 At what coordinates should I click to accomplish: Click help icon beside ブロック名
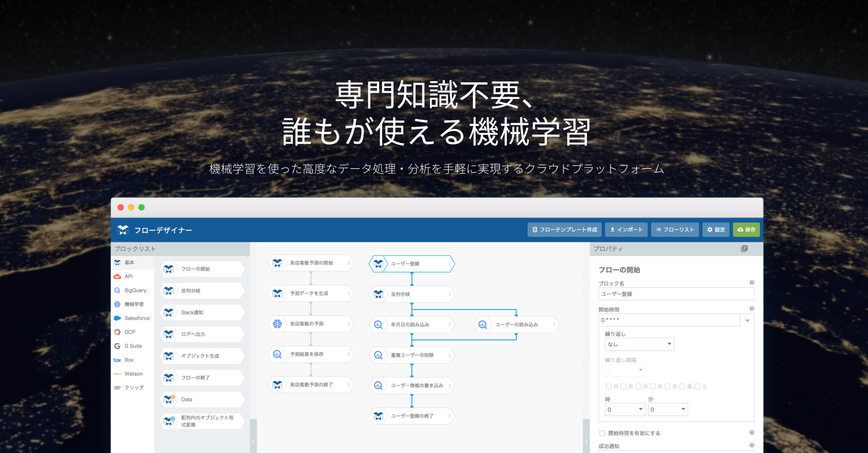pyautogui.click(x=752, y=282)
